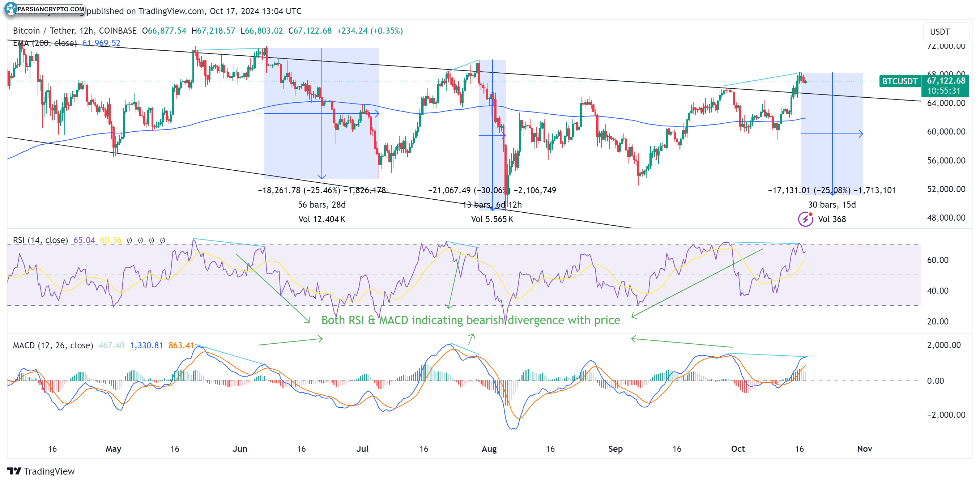This screenshot has height=484, width=980.
Task: Click the 'Vol 5.565 K' label
Action: (492, 219)
